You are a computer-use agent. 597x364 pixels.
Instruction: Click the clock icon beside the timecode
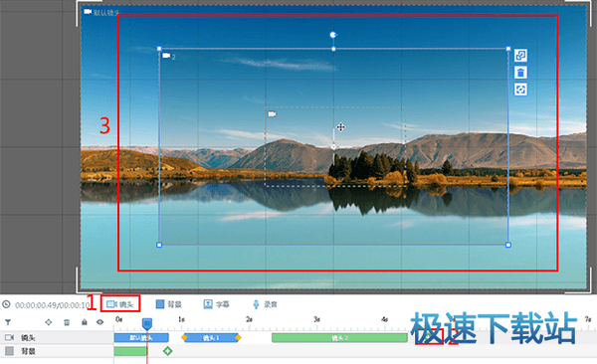point(6,304)
